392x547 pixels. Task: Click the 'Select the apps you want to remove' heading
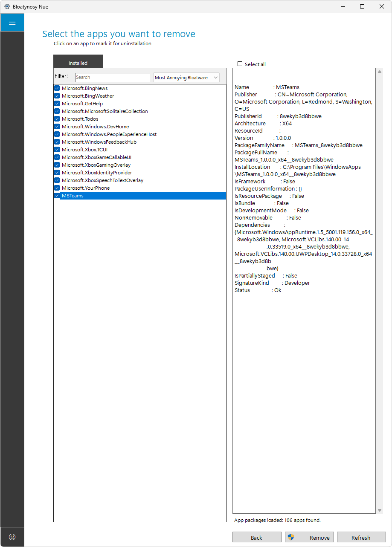(x=119, y=34)
